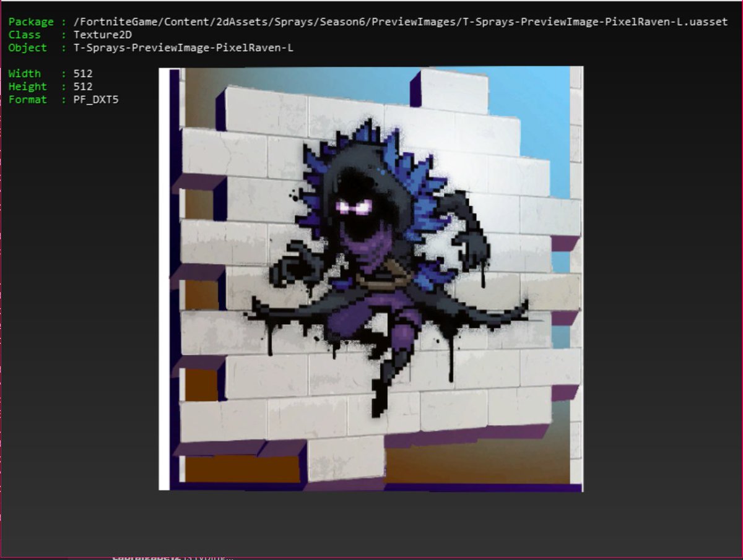Click the Class value Texture2D
Viewport: 743px width, 560px height.
(x=103, y=35)
